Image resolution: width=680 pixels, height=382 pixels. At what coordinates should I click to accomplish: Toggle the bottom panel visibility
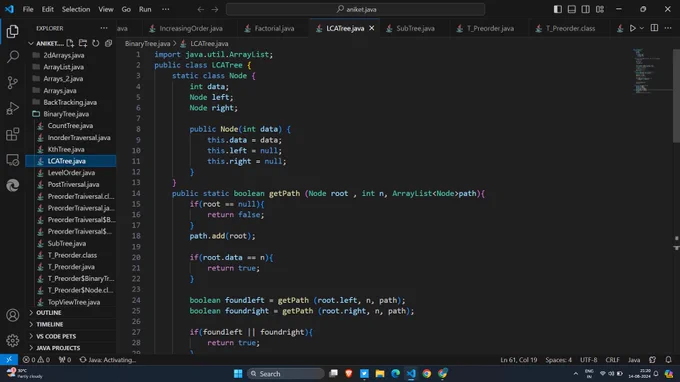pos(572,9)
